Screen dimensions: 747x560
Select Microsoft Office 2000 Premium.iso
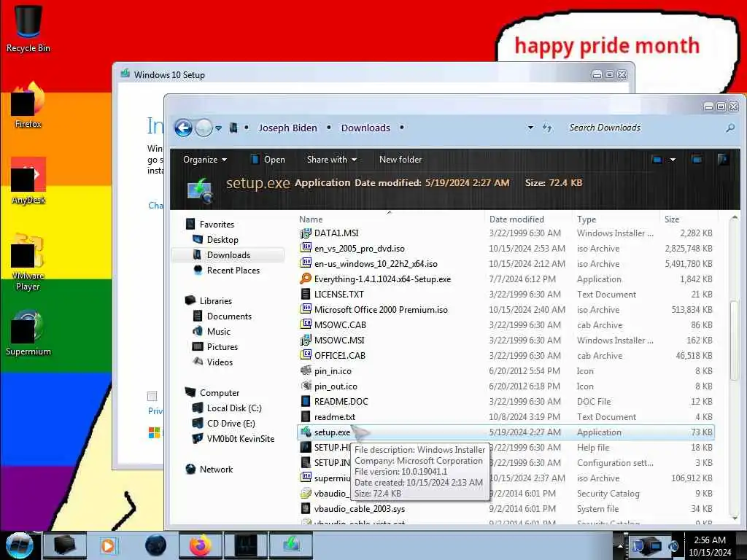381,309
